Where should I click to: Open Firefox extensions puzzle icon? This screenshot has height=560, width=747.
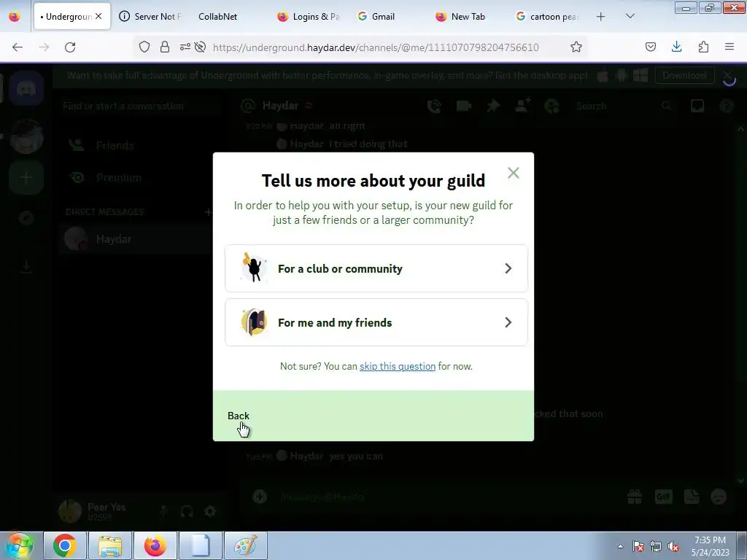click(x=703, y=47)
